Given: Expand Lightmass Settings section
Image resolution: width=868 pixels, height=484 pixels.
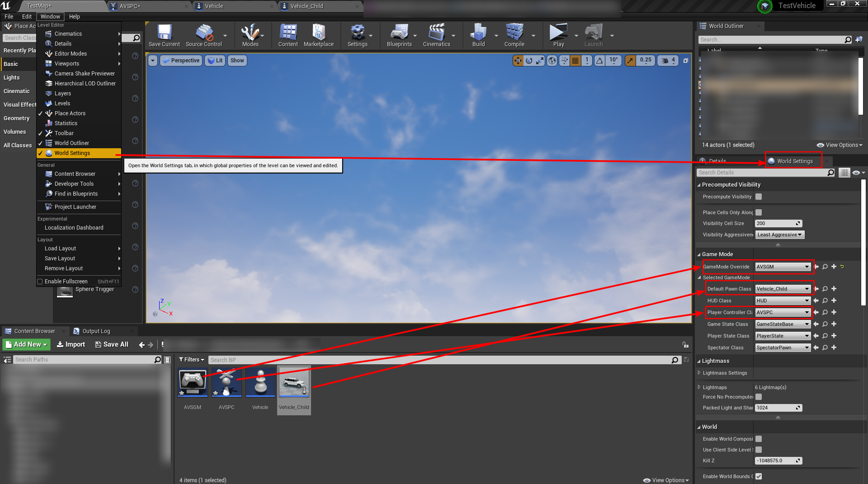Looking at the screenshot, I should pyautogui.click(x=699, y=373).
